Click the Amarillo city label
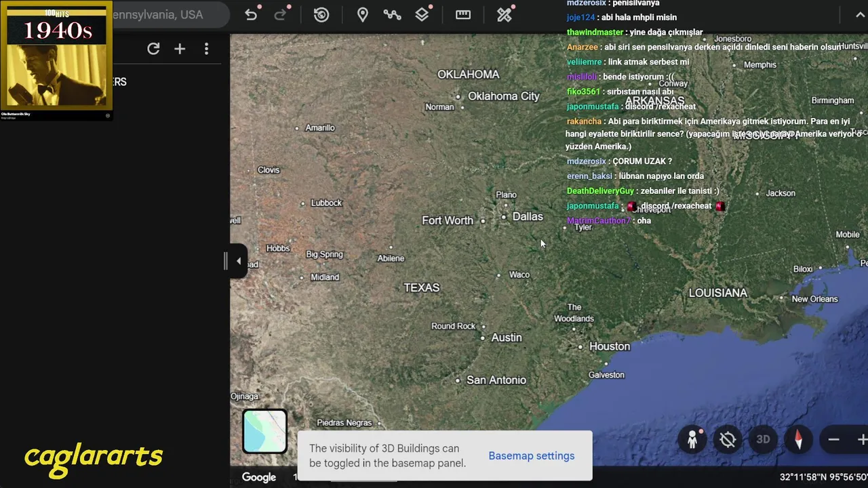This screenshot has width=868, height=488. tap(320, 127)
